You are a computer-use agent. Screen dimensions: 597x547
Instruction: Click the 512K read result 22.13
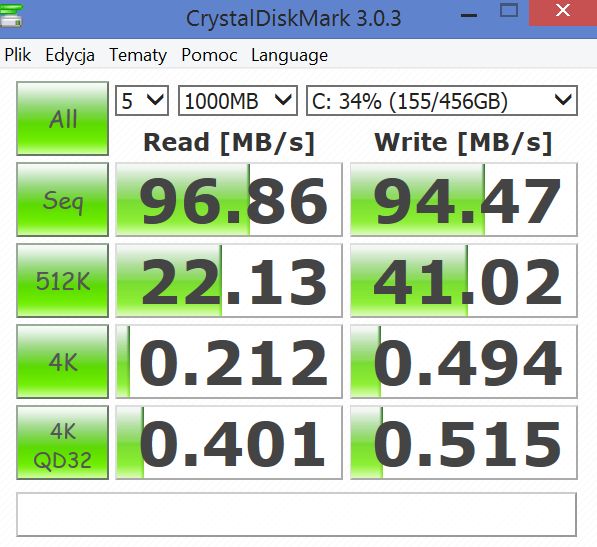(229, 281)
